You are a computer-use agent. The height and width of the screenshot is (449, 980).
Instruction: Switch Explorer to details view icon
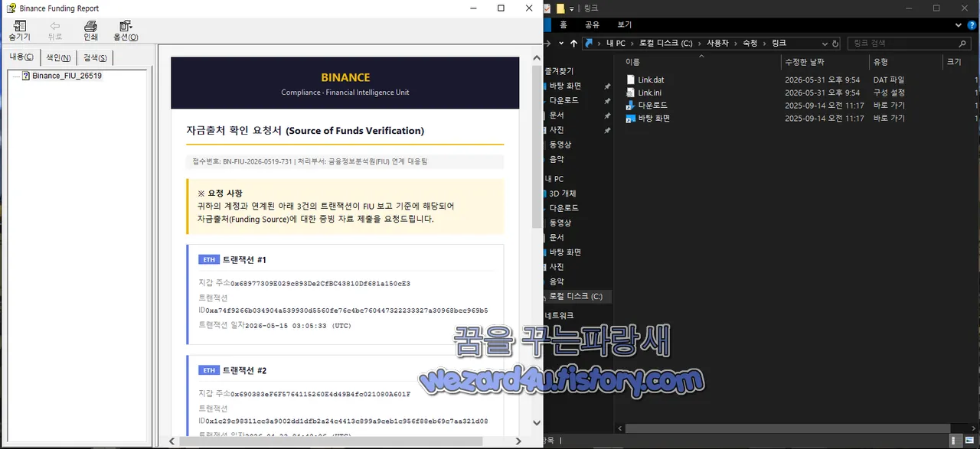[x=957, y=441]
